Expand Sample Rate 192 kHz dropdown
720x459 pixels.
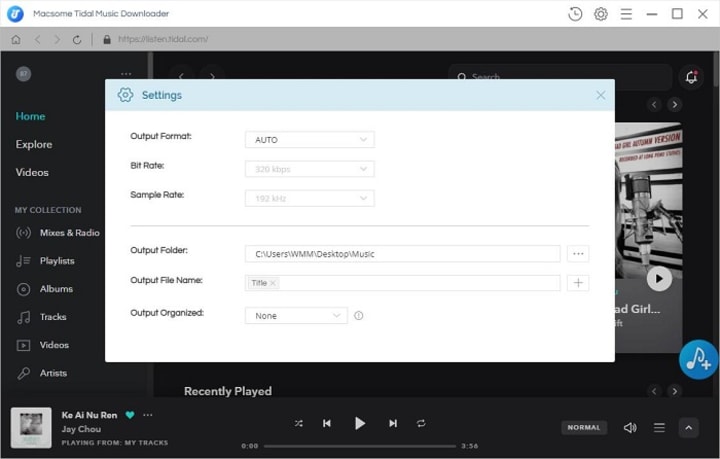click(x=310, y=198)
